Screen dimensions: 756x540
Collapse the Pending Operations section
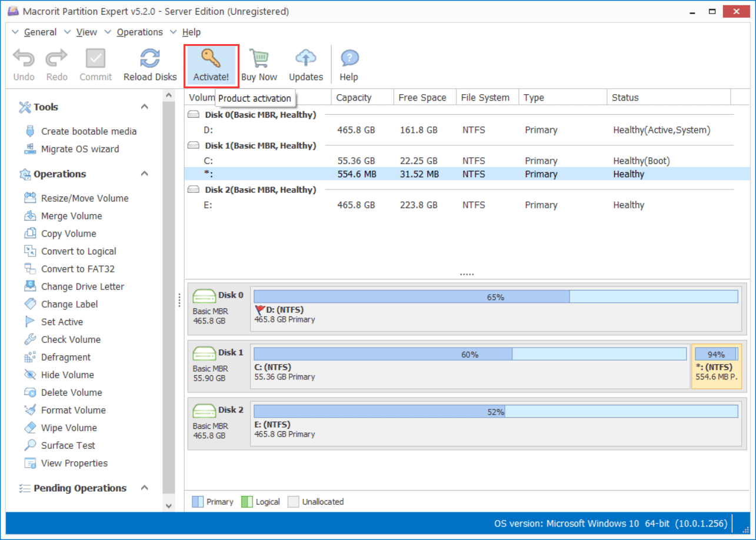click(x=144, y=488)
